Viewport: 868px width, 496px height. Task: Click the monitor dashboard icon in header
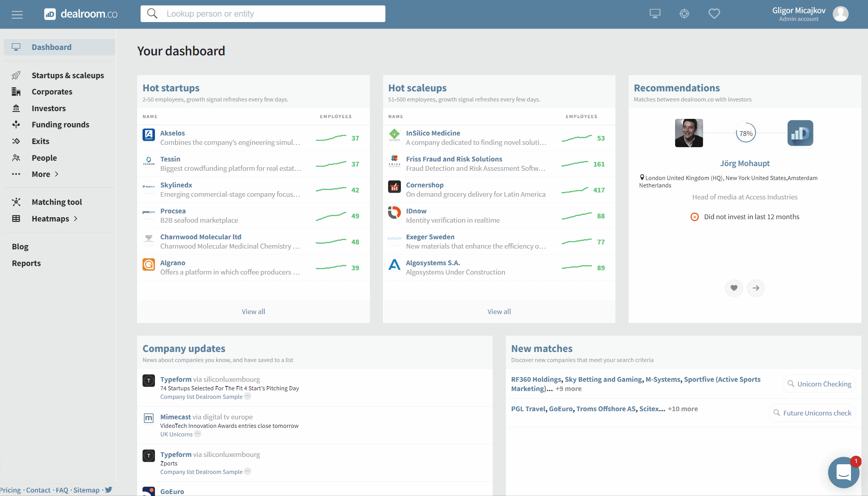(655, 14)
